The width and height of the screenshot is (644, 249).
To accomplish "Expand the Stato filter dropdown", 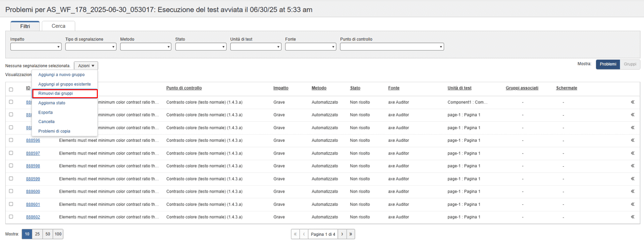I will 201,47.
